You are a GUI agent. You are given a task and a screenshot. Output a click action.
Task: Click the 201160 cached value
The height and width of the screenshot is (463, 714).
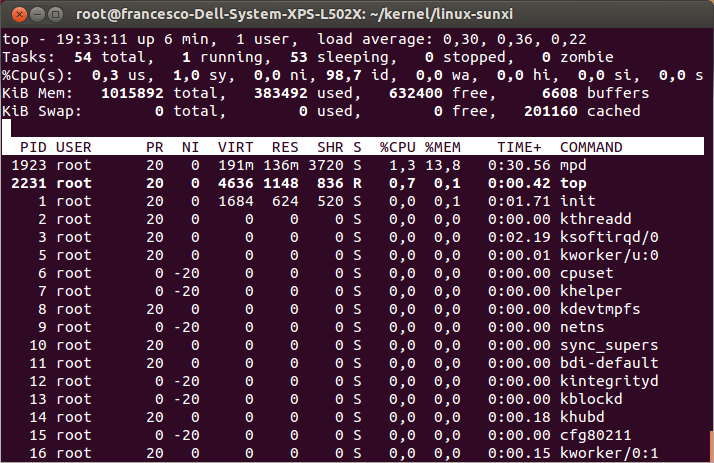(551, 112)
